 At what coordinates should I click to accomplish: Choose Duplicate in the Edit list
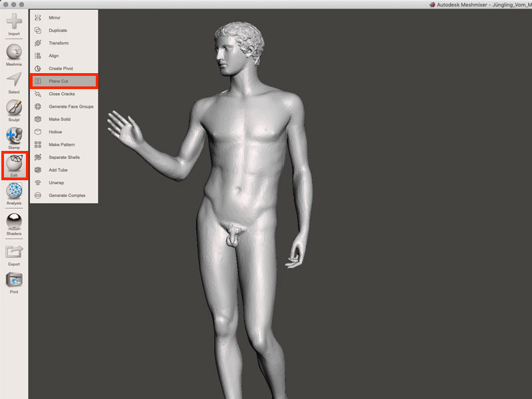[x=58, y=31]
